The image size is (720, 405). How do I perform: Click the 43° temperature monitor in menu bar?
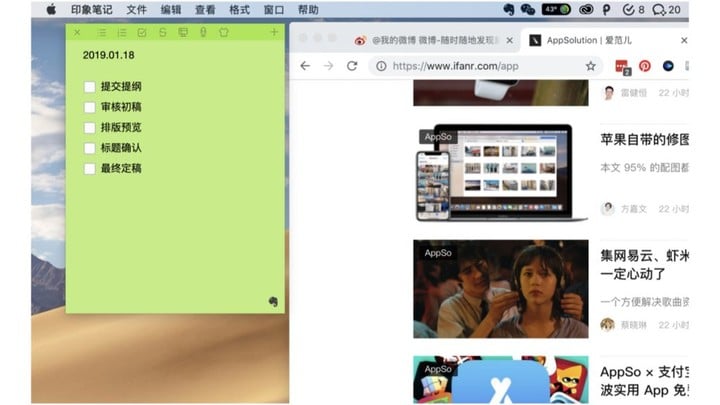556,9
